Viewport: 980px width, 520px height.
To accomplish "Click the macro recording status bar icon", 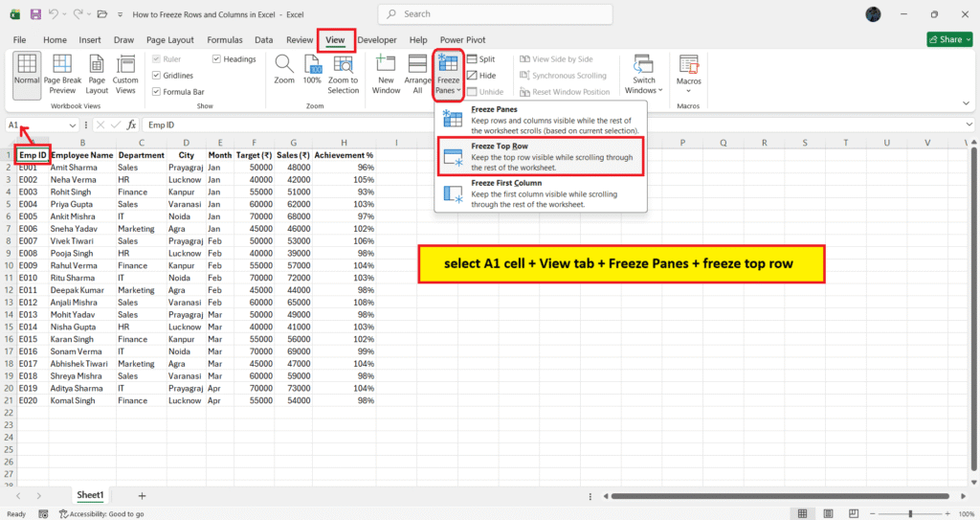I will [x=43, y=513].
